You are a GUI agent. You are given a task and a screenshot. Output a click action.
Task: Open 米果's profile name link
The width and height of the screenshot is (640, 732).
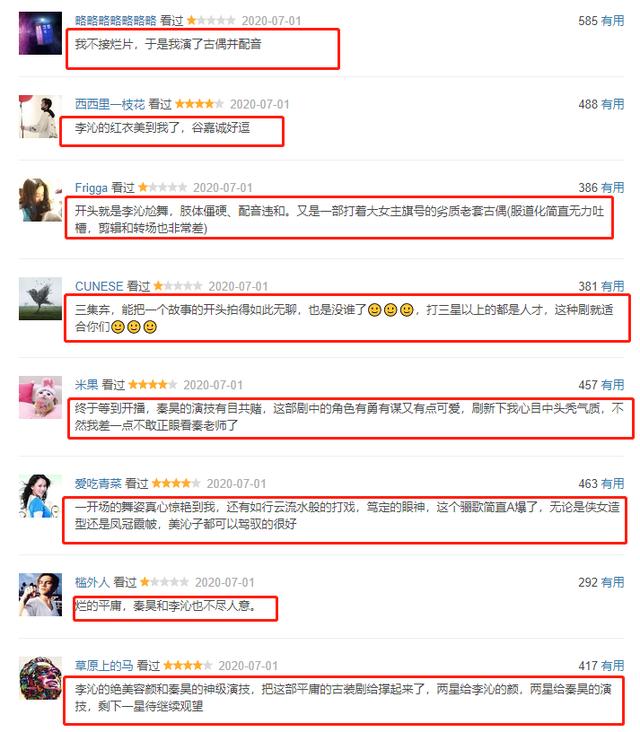click(x=86, y=385)
